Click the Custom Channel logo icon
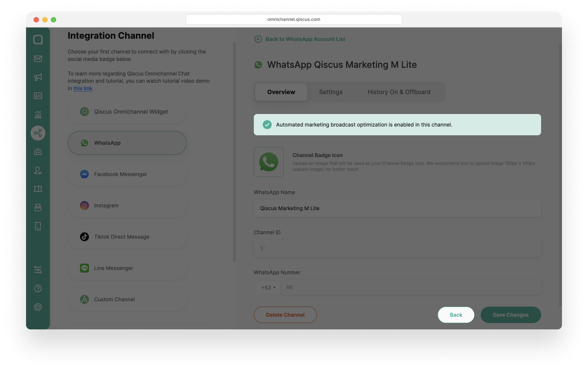588x370 pixels. click(84, 299)
